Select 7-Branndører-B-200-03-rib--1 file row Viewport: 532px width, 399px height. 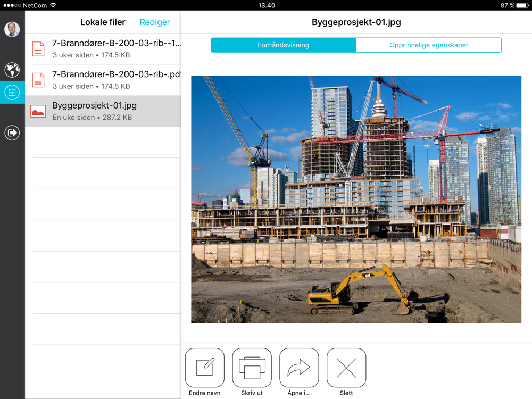click(103, 49)
